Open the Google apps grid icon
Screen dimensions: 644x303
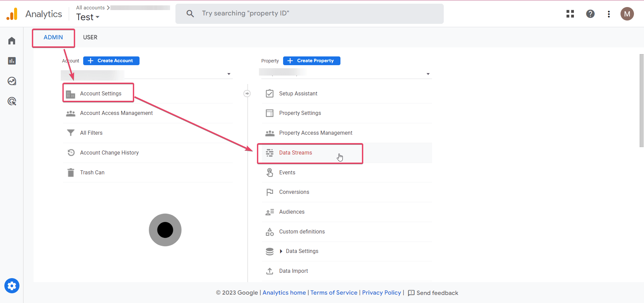click(x=570, y=14)
